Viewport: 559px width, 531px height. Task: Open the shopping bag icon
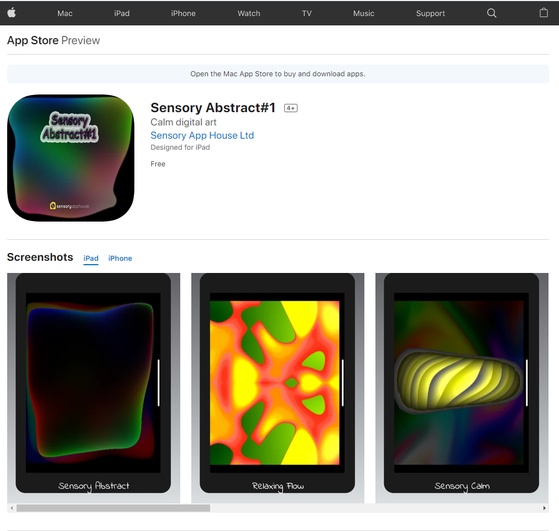click(x=543, y=13)
